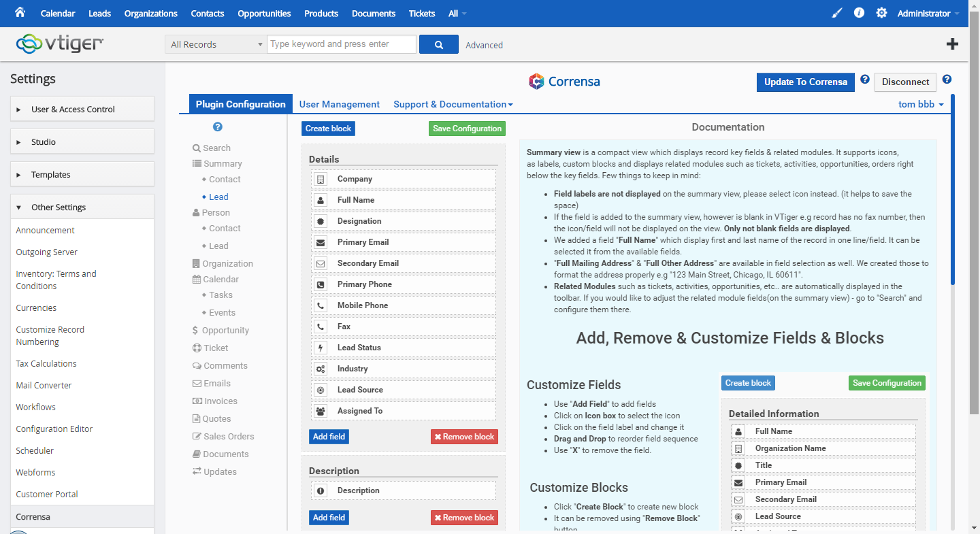Click the help icon above the Search menu

click(218, 127)
